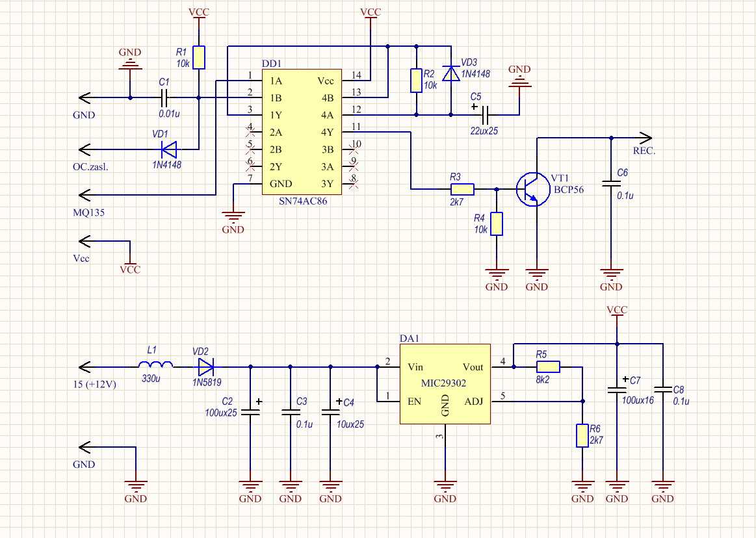Click the 100ux16 capacitor value
756x538 pixels.
(x=638, y=400)
